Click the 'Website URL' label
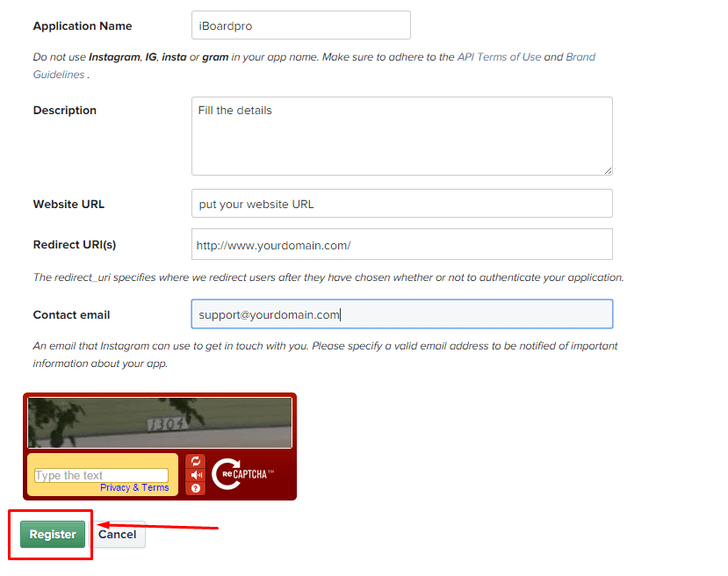 tap(68, 205)
